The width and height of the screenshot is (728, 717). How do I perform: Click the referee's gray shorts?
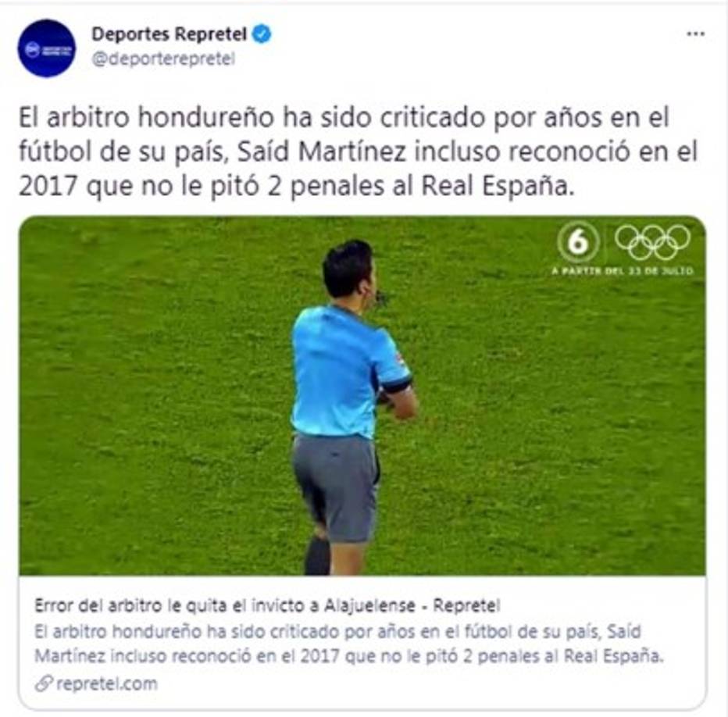pyautogui.click(x=337, y=487)
